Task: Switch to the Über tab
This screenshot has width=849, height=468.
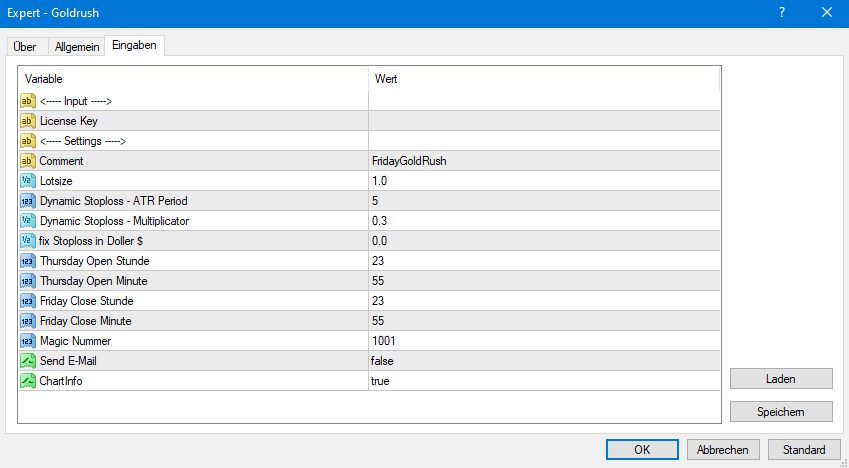Action: click(25, 47)
